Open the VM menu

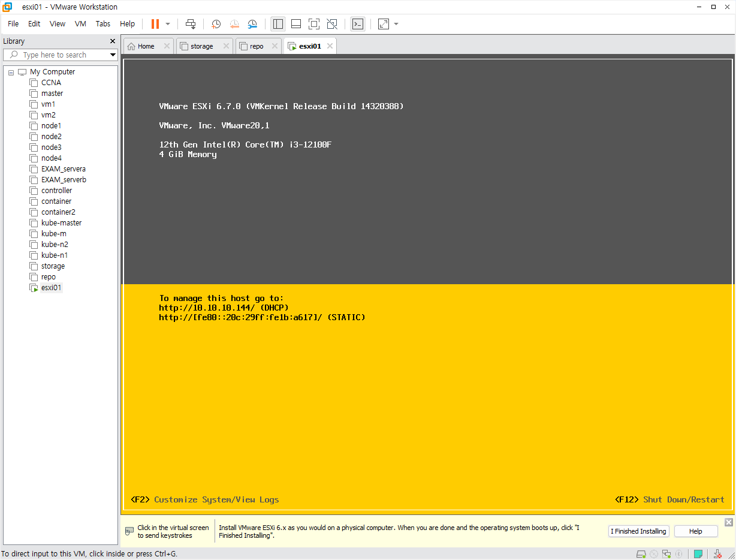(x=81, y=24)
